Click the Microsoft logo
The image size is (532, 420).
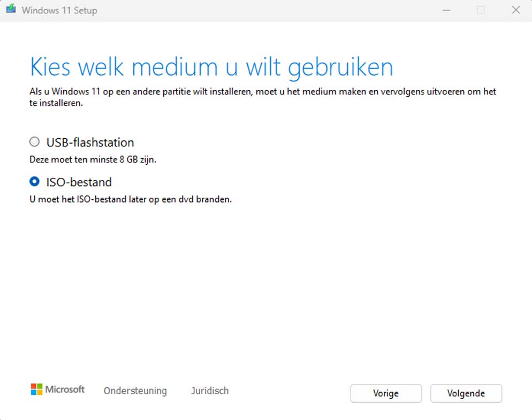coord(57,389)
